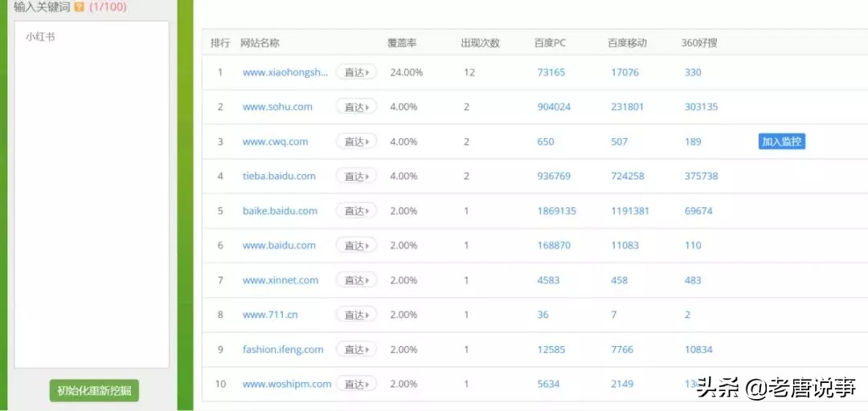
Task: Click the 百度PC value 650
Action: pyautogui.click(x=545, y=141)
